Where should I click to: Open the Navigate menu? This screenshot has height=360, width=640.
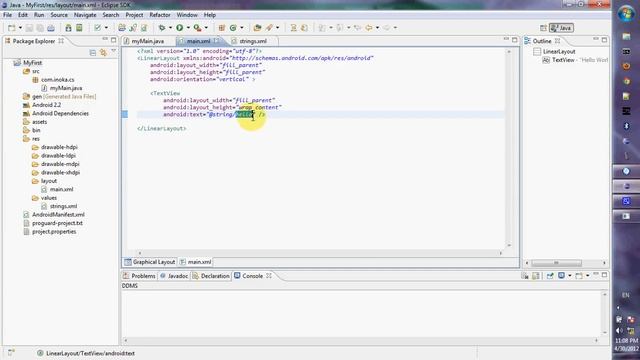85,15
